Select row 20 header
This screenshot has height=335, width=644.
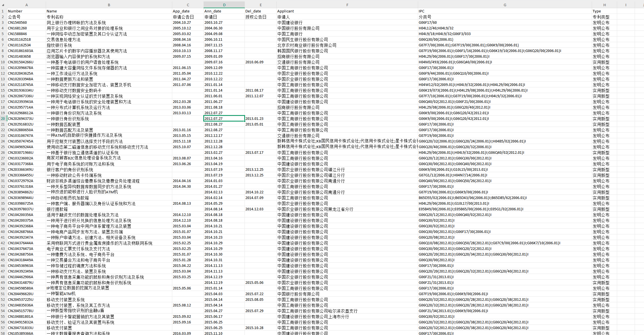(3, 118)
